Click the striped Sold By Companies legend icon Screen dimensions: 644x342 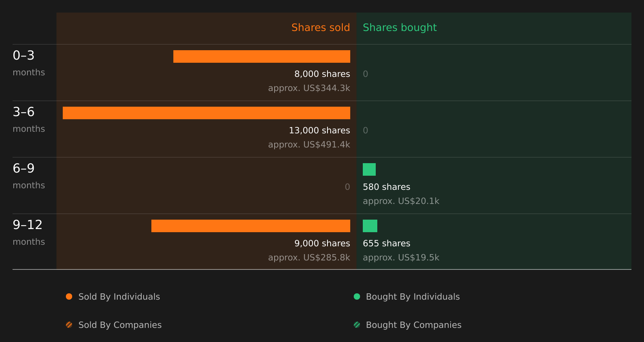(69, 325)
